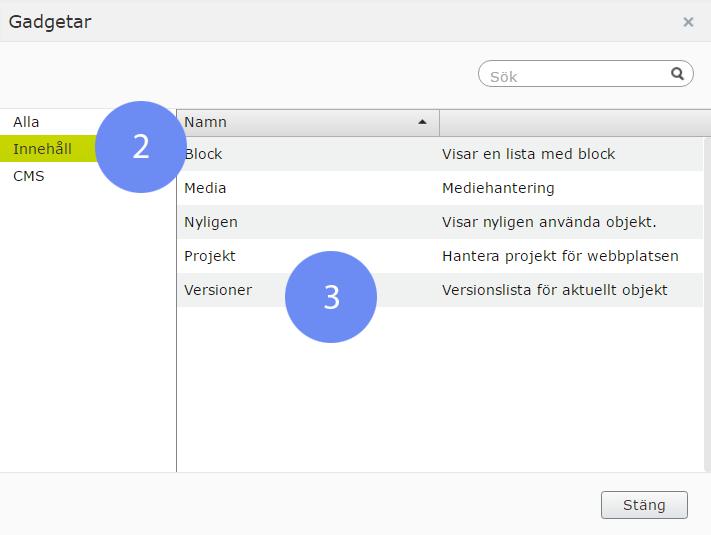Screen dimensions: 711x535
Task: Select the CMS category
Action: 29,176
